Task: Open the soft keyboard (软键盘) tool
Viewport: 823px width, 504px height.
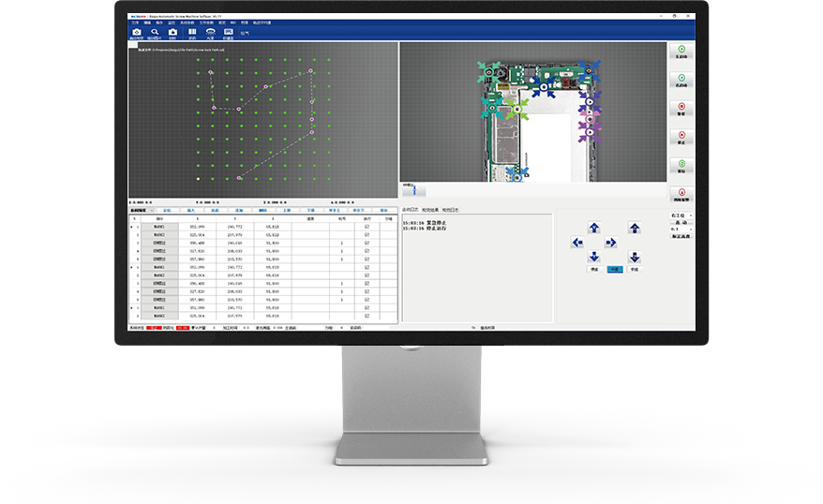Action: coord(227,34)
